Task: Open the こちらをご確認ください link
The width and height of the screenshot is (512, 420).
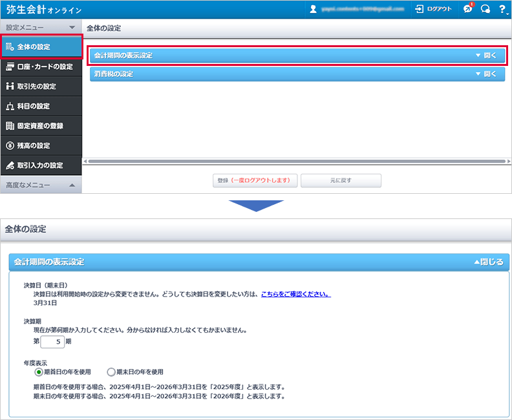Action: 295,294
